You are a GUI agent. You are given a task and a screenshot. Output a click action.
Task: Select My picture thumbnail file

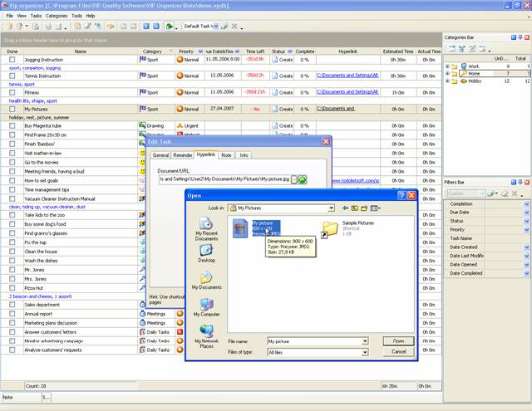pos(241,228)
